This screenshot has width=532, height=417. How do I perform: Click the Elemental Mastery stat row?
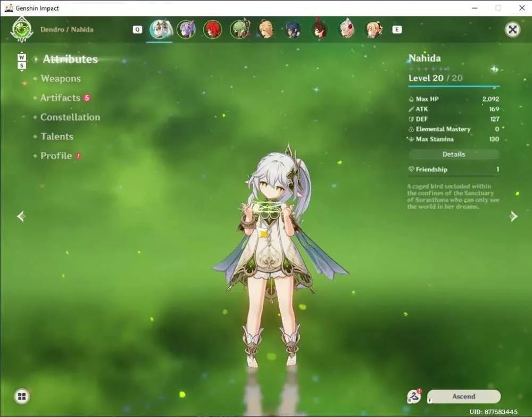click(x=454, y=129)
